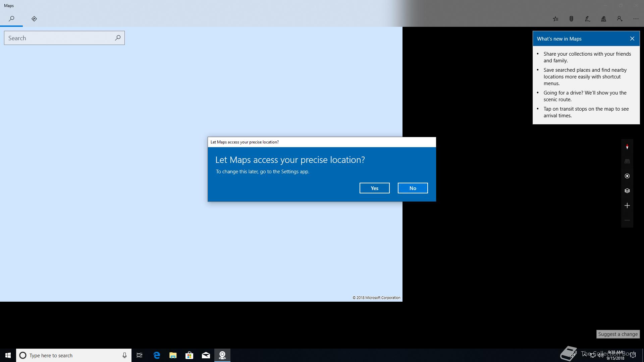Image resolution: width=644 pixels, height=362 pixels.
Task: Open File Explorer from taskbar
Action: (173, 355)
